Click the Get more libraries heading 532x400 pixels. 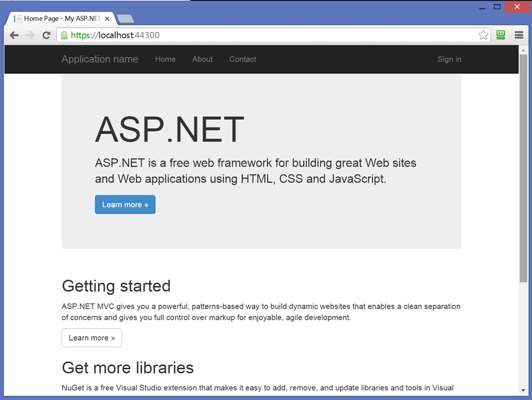point(128,368)
